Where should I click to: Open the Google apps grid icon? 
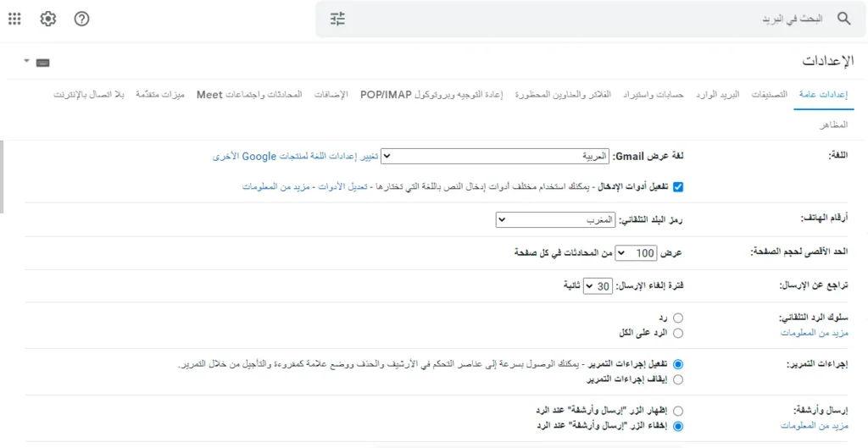15,19
